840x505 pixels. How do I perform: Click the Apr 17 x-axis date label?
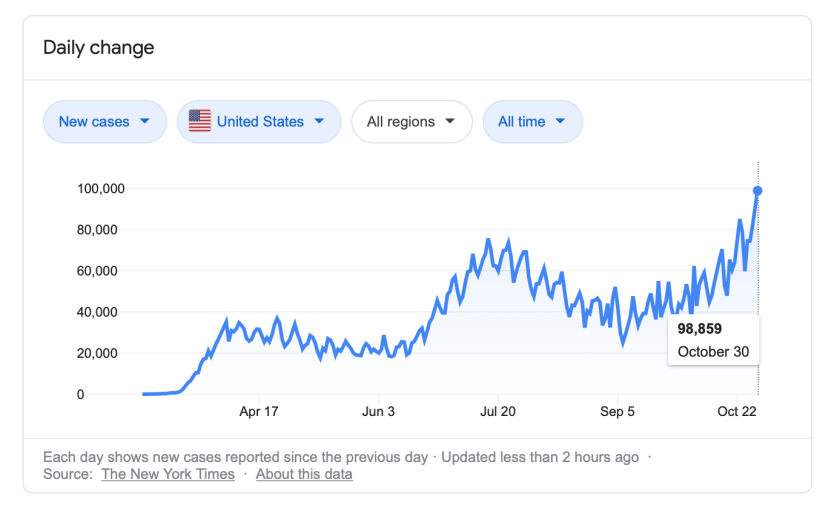coord(259,411)
